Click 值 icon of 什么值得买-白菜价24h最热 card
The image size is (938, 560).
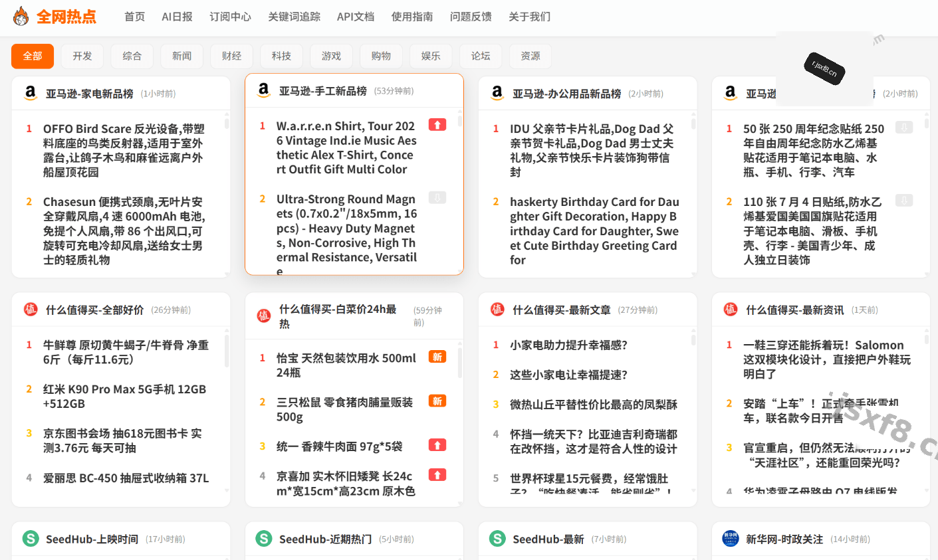click(x=264, y=316)
